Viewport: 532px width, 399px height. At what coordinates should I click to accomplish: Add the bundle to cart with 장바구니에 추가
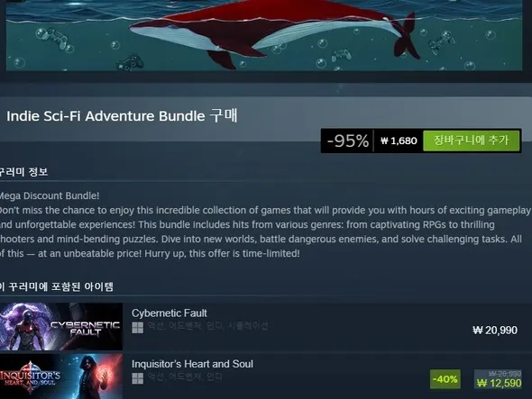coord(472,141)
